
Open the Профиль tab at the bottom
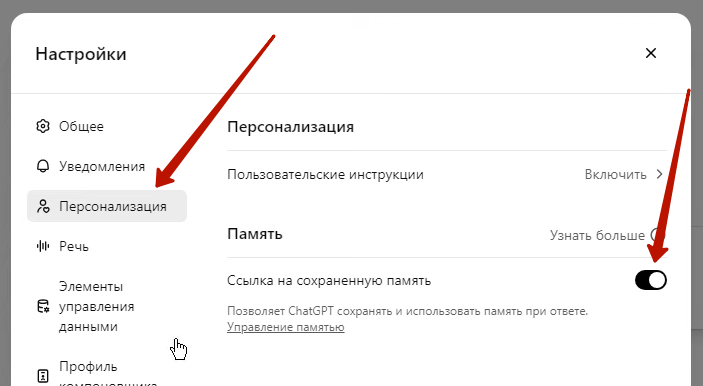point(107,373)
